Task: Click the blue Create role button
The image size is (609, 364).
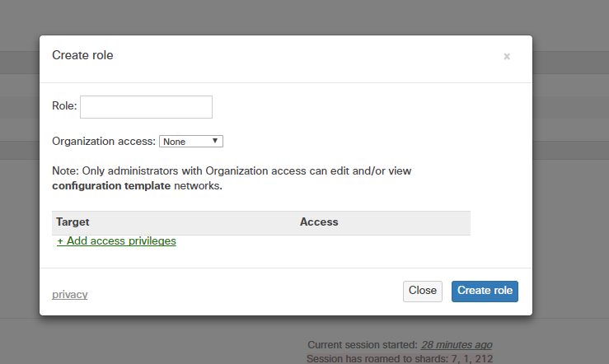Action: [x=485, y=291]
